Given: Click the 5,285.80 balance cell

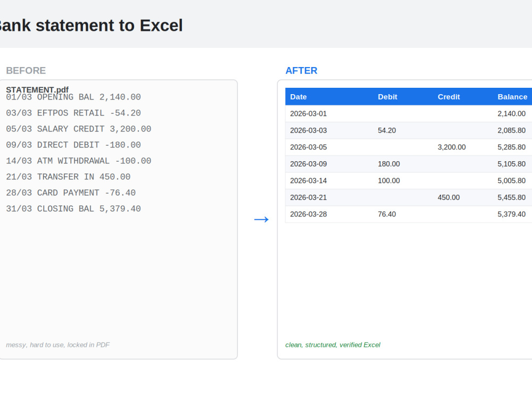Looking at the screenshot, I should pyautogui.click(x=512, y=147).
